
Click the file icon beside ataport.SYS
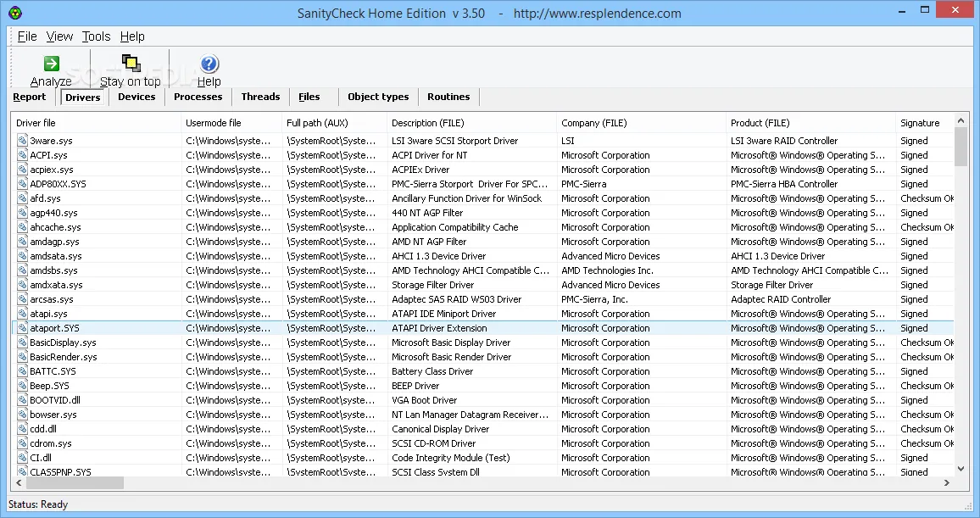(x=23, y=327)
